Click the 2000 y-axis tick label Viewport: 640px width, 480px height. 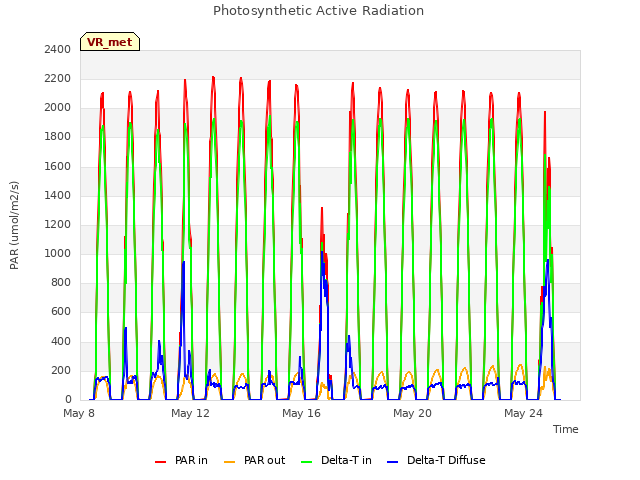[x=58, y=108]
